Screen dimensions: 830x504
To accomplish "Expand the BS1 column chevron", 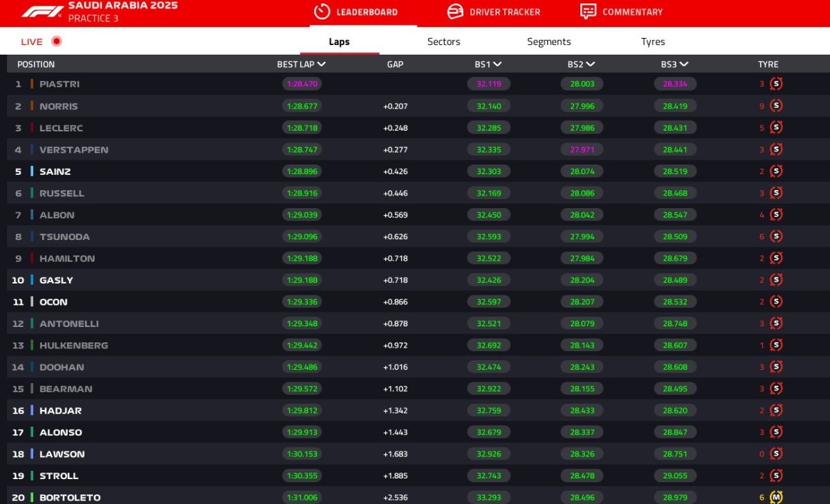I will [x=497, y=64].
